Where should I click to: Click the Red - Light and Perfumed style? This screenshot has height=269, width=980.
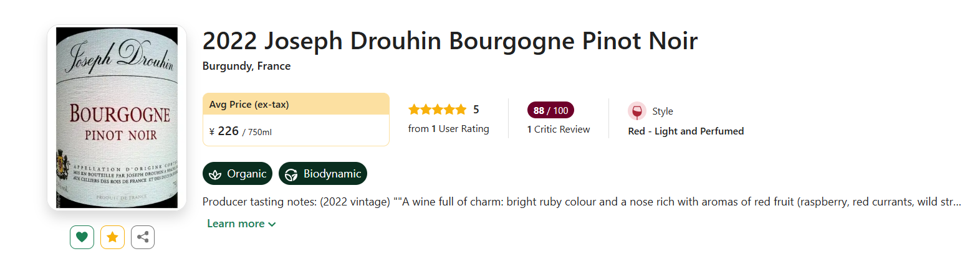686,131
